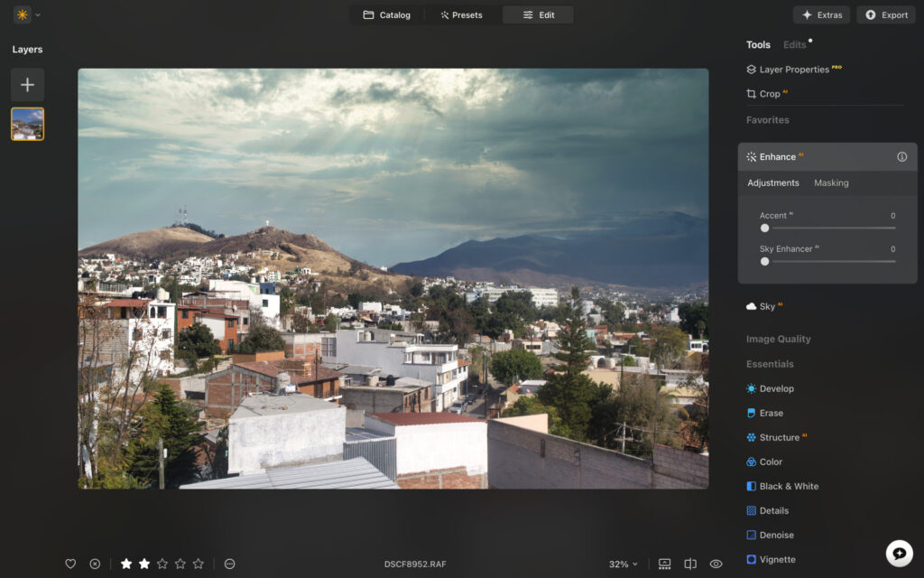This screenshot has height=578, width=924.
Task: Open the Sky AI tool
Action: [767, 306]
